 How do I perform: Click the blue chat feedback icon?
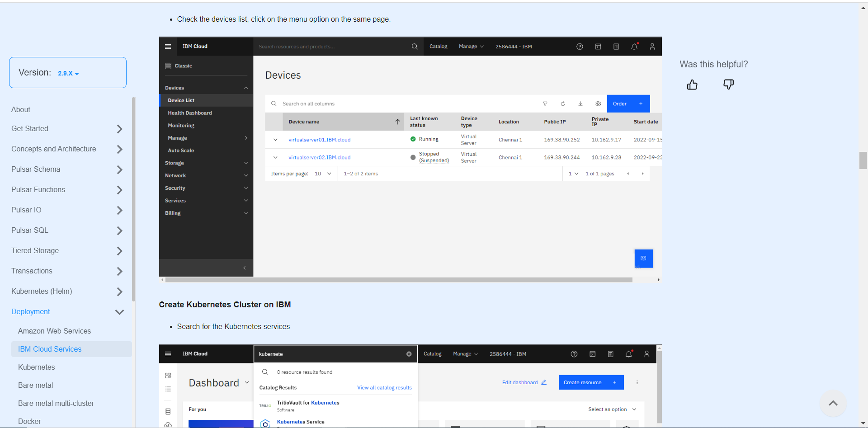coord(643,259)
